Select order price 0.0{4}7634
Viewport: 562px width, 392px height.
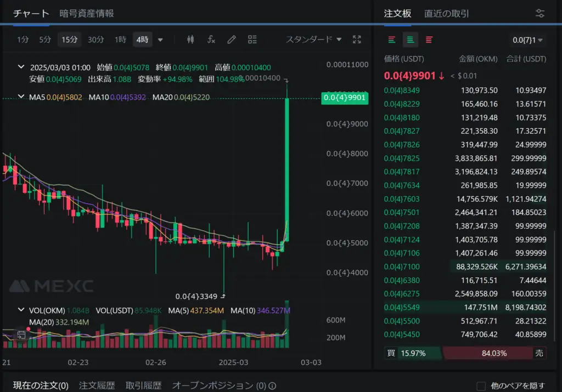pos(401,185)
